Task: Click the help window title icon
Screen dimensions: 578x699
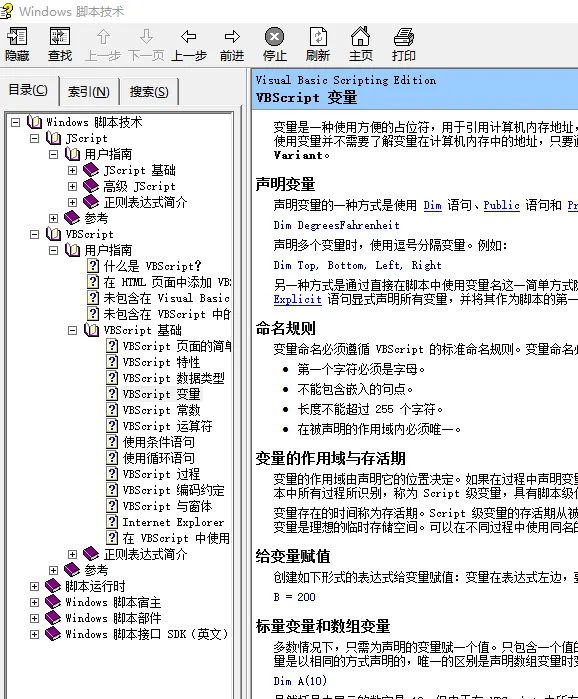Action: pyautogui.click(x=7, y=11)
